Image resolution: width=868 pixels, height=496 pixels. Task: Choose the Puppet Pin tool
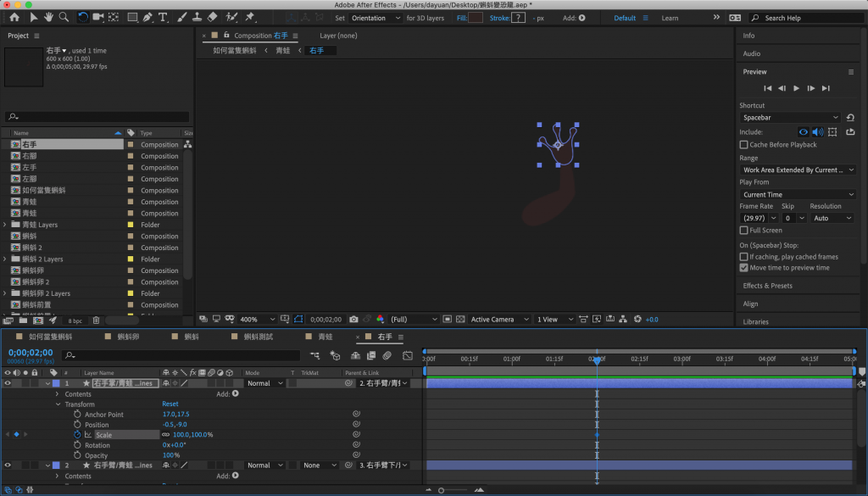250,17
